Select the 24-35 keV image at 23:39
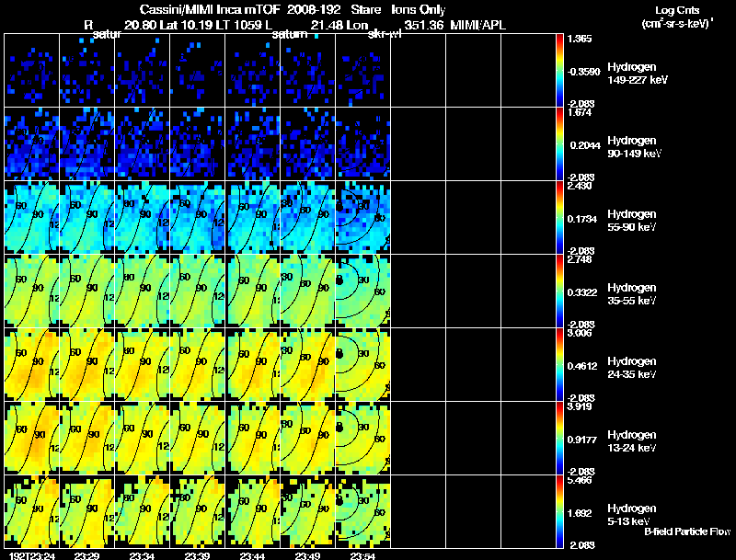Image resolution: width=736 pixels, height=560 pixels. point(198,365)
